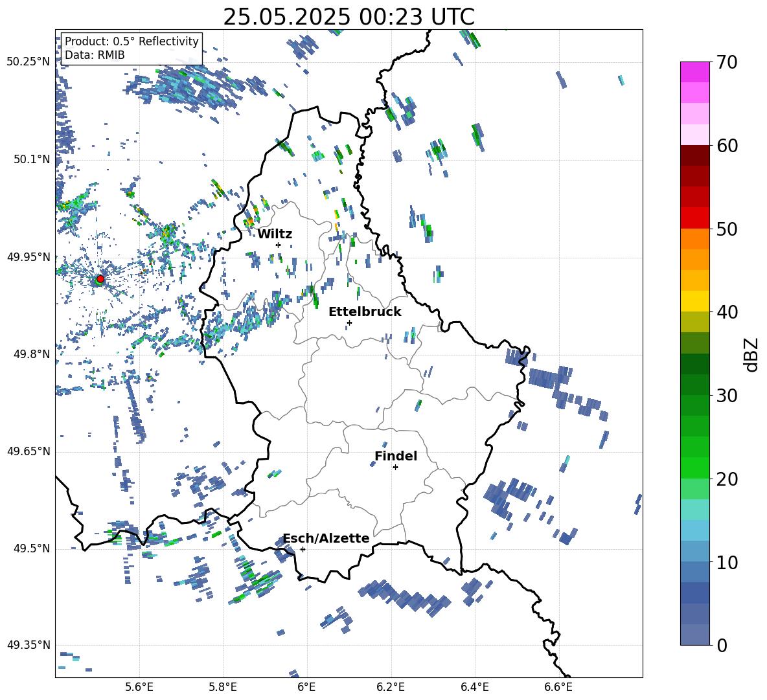Click the Data: RMIB text
Image resolution: width=767 pixels, height=700 pixels.
(95, 55)
